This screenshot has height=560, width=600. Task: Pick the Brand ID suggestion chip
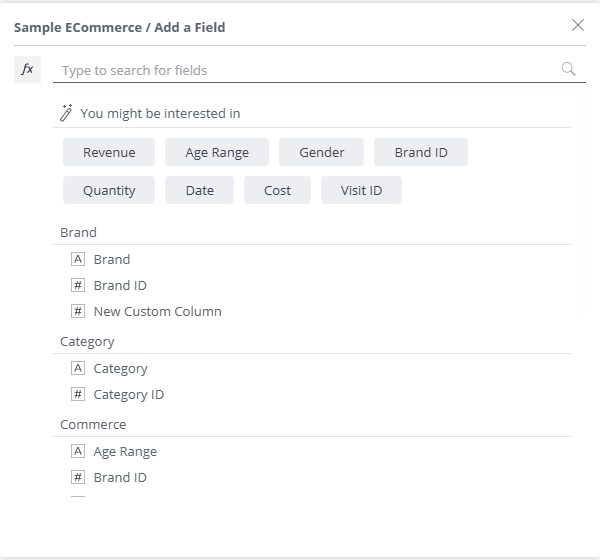coord(420,152)
